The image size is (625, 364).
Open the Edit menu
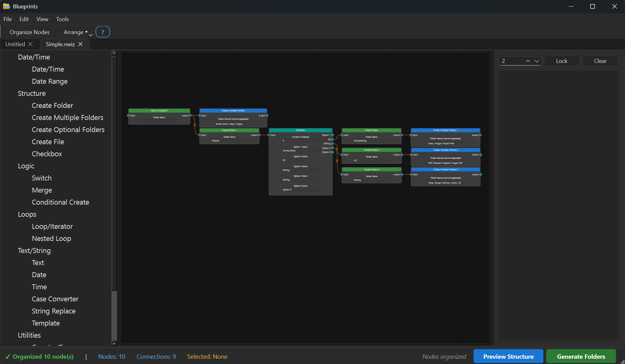click(x=24, y=19)
